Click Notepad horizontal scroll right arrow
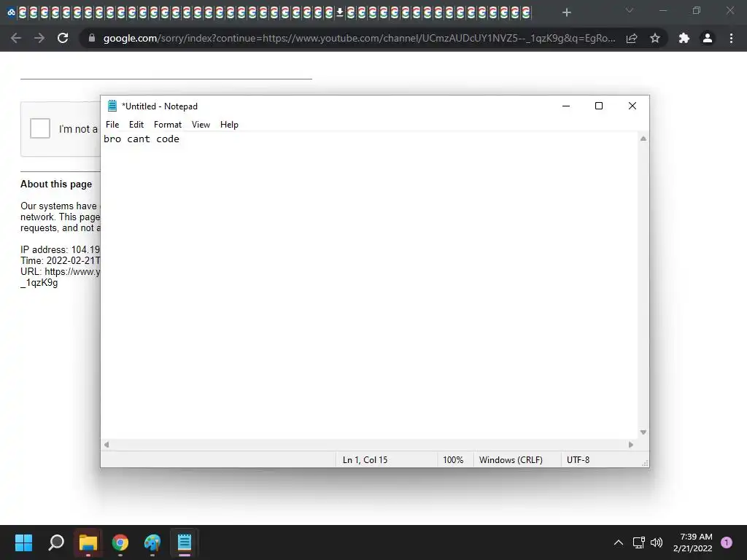The width and height of the screenshot is (747, 560). tap(631, 445)
